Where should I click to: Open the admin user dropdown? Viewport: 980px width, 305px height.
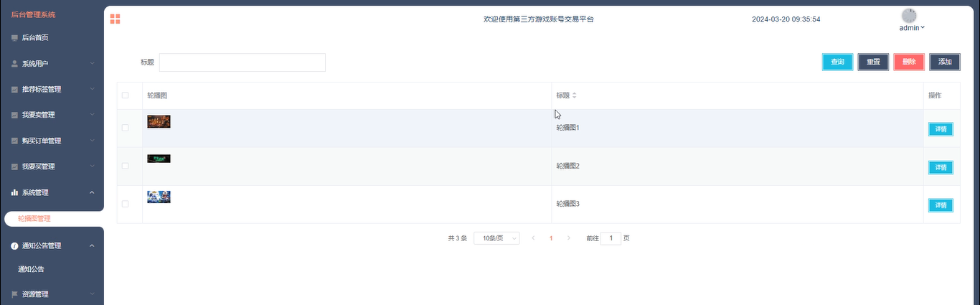912,28
